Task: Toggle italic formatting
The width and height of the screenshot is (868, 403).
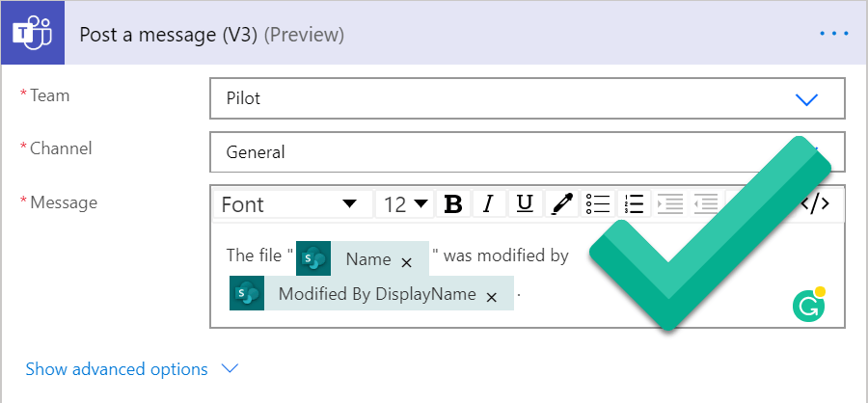Action: [488, 204]
